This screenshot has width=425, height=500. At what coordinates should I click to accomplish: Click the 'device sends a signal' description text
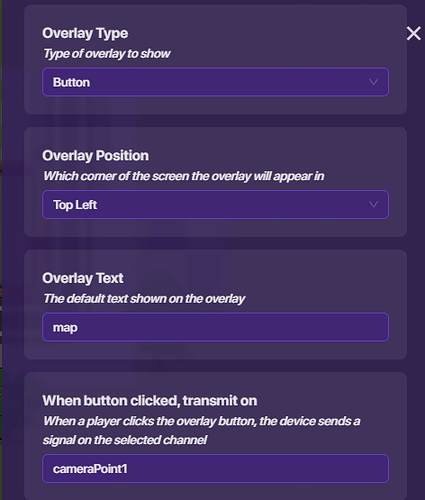pos(201,430)
